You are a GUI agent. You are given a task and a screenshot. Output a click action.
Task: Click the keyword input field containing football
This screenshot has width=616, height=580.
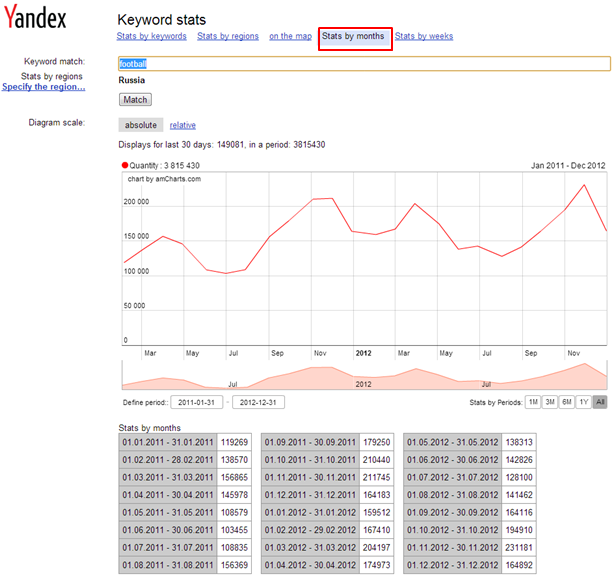(363, 63)
